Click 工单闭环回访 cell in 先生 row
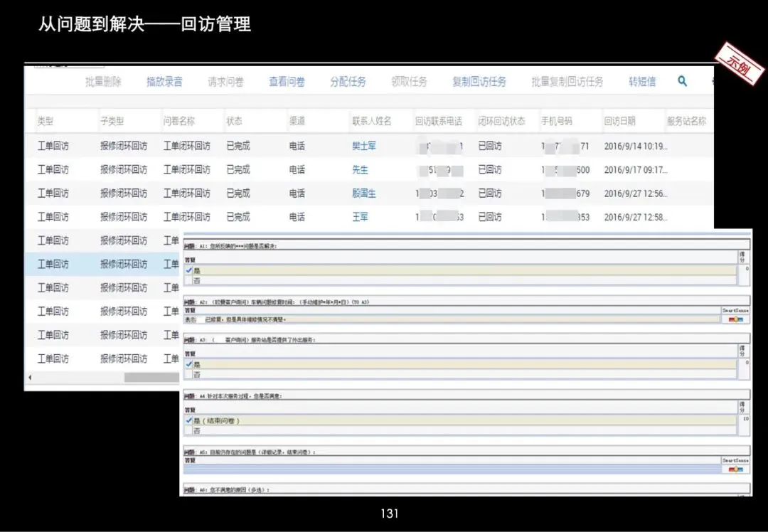Viewport: 768px width, 532px height. point(186,169)
